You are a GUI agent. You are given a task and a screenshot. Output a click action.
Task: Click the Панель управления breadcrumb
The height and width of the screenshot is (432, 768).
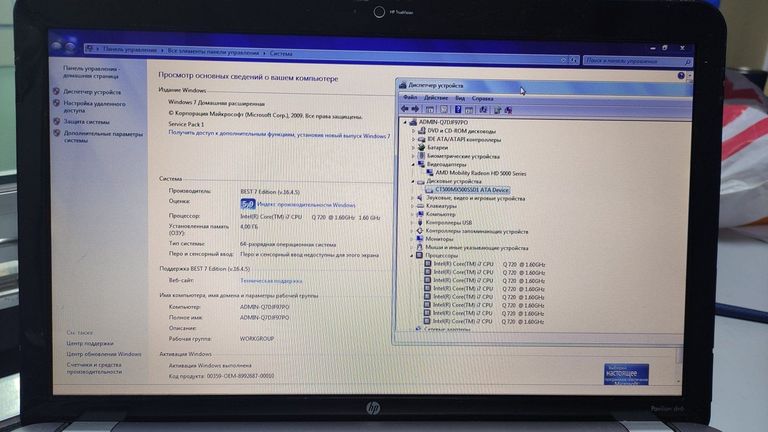130,49
